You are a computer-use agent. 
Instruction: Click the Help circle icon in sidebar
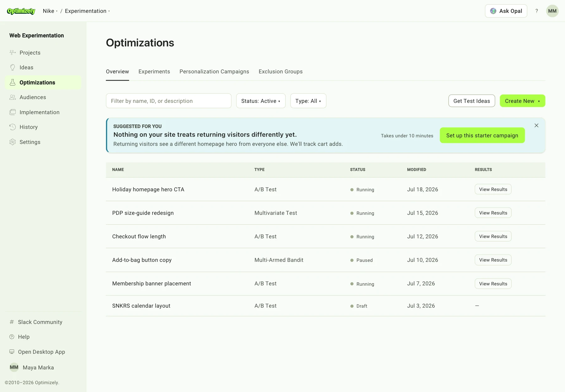(x=12, y=337)
